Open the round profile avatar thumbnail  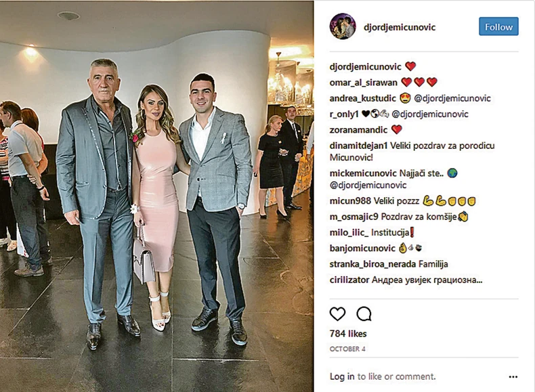(343, 26)
